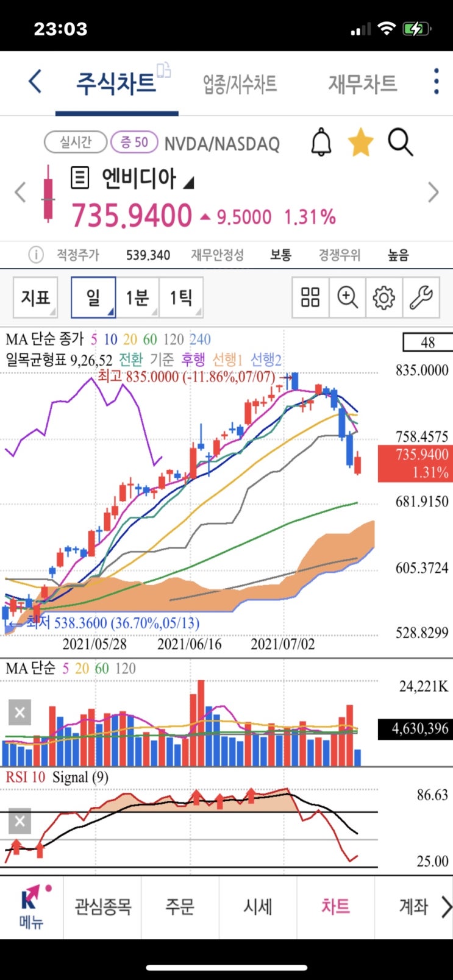Tap the 2021/06/16 date label
Image resolution: width=453 pixels, height=980 pixels.
pos(189,644)
